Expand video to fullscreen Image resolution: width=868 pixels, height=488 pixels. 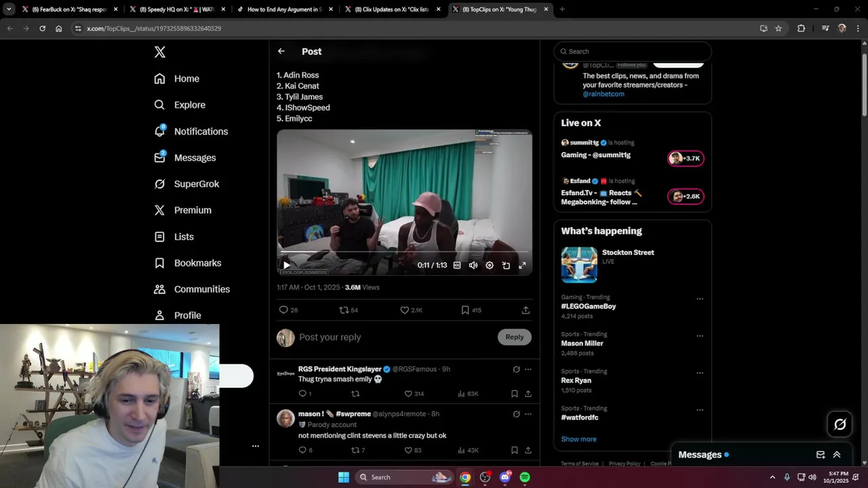(522, 266)
